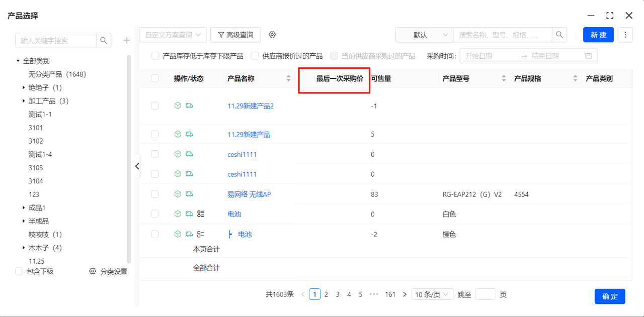
Task: Go to page 2
Action: (x=326, y=294)
